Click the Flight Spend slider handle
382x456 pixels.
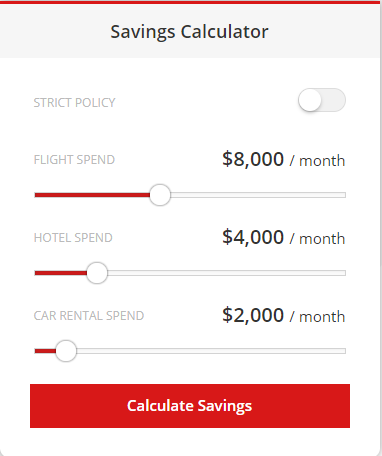160,195
